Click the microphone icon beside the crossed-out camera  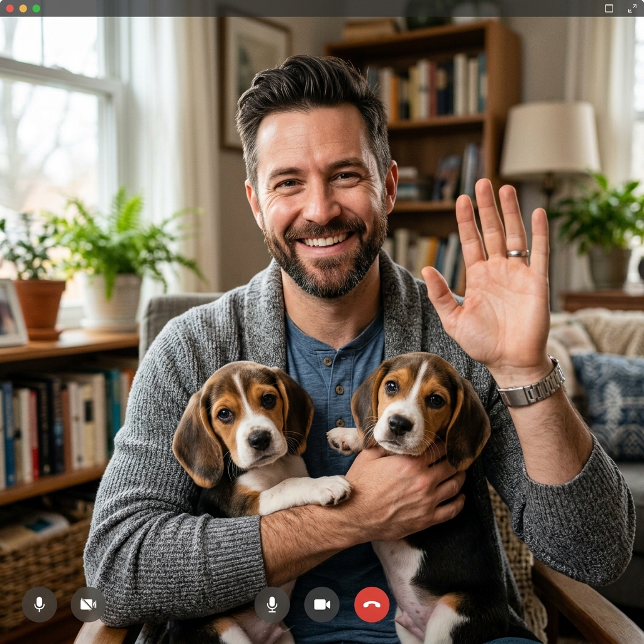[x=40, y=604]
